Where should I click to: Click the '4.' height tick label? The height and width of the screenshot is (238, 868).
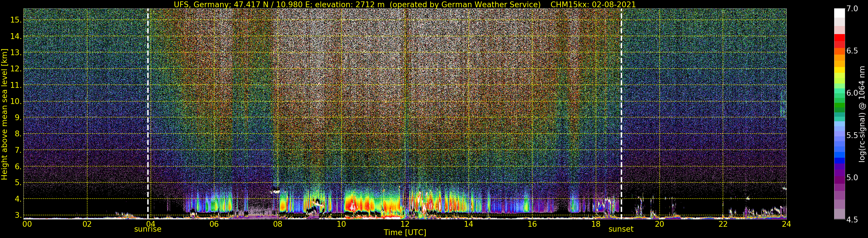18,199
